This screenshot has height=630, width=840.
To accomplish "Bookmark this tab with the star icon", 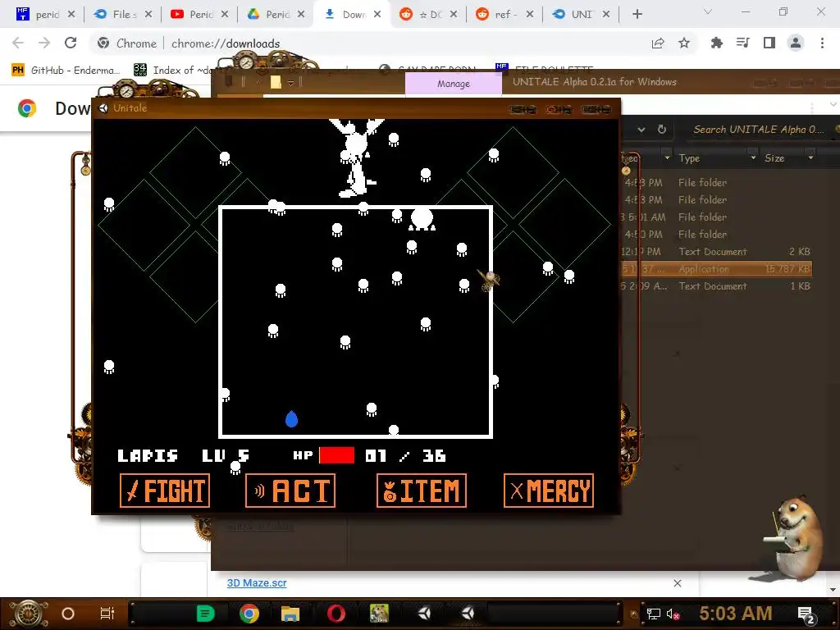I will [684, 43].
